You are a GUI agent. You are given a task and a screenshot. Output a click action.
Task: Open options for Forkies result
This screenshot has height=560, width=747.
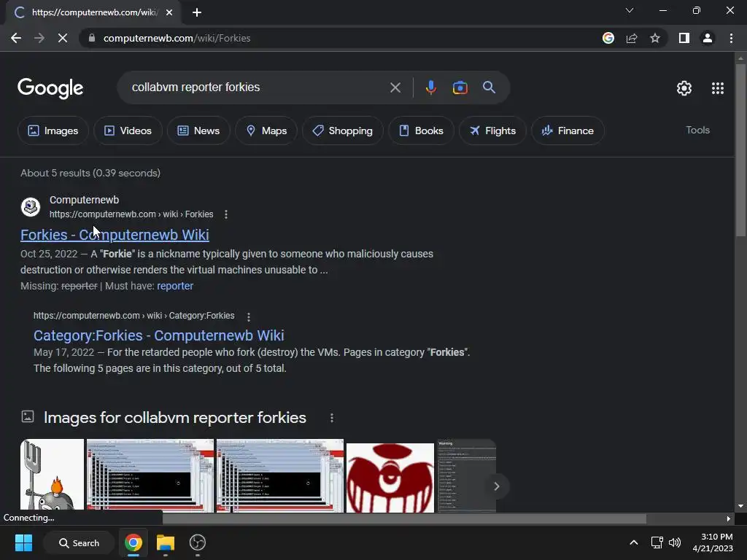pyautogui.click(x=226, y=214)
